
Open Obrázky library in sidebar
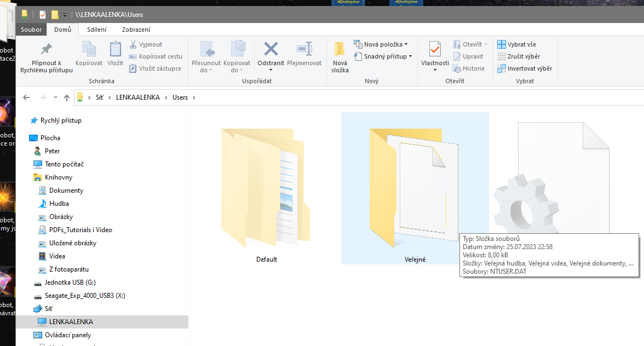click(61, 217)
